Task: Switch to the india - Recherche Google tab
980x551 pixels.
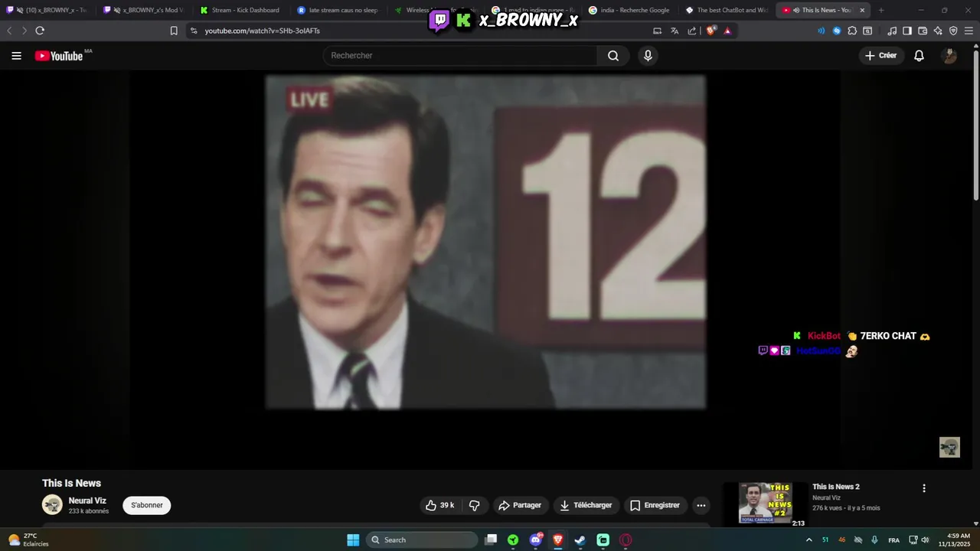Action: pyautogui.click(x=629, y=10)
